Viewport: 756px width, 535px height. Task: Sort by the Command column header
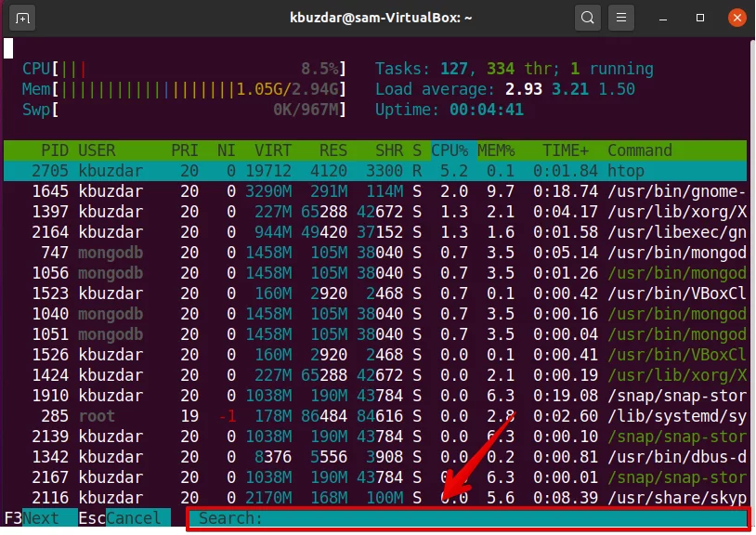[x=640, y=150]
